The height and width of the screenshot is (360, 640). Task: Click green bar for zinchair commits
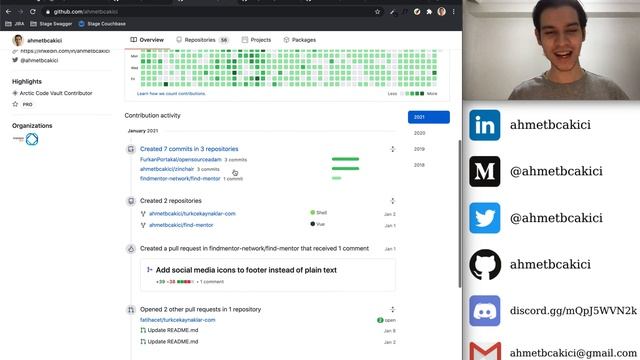[345, 169]
